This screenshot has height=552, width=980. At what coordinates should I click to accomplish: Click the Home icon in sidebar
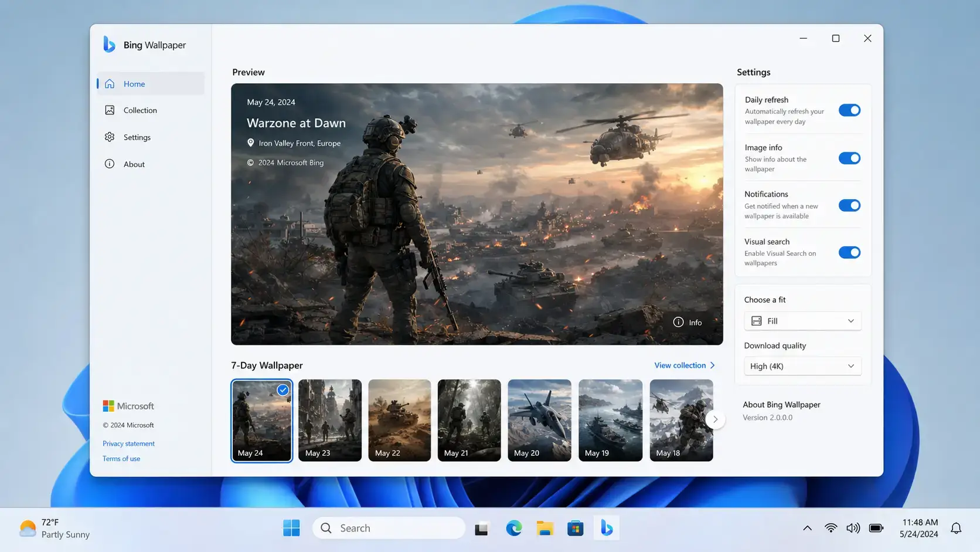pos(110,83)
